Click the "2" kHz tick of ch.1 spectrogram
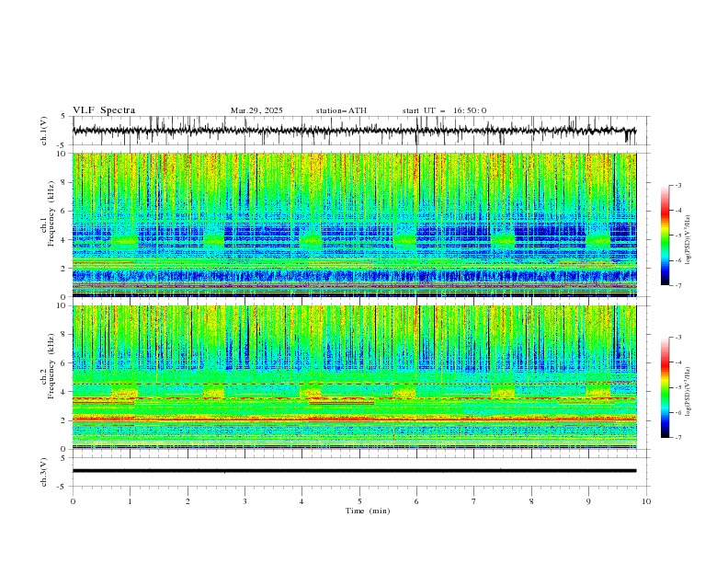728x563 pixels. pos(64,268)
